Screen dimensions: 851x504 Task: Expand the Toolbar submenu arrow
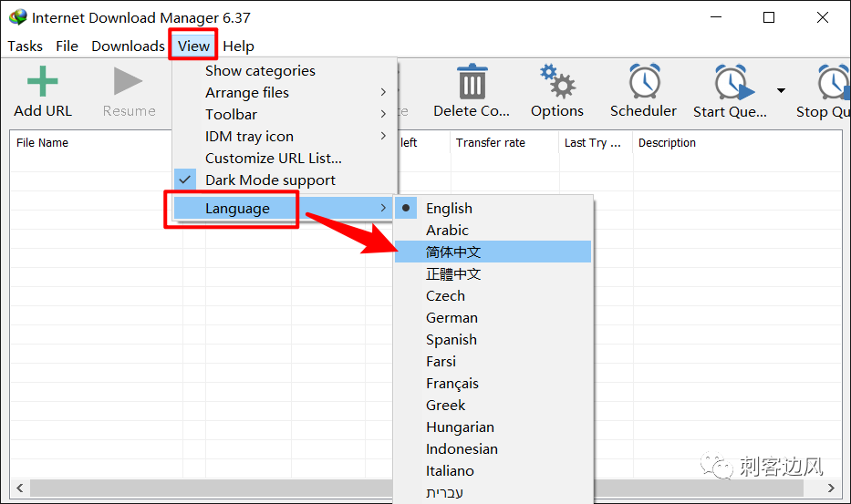click(x=383, y=114)
